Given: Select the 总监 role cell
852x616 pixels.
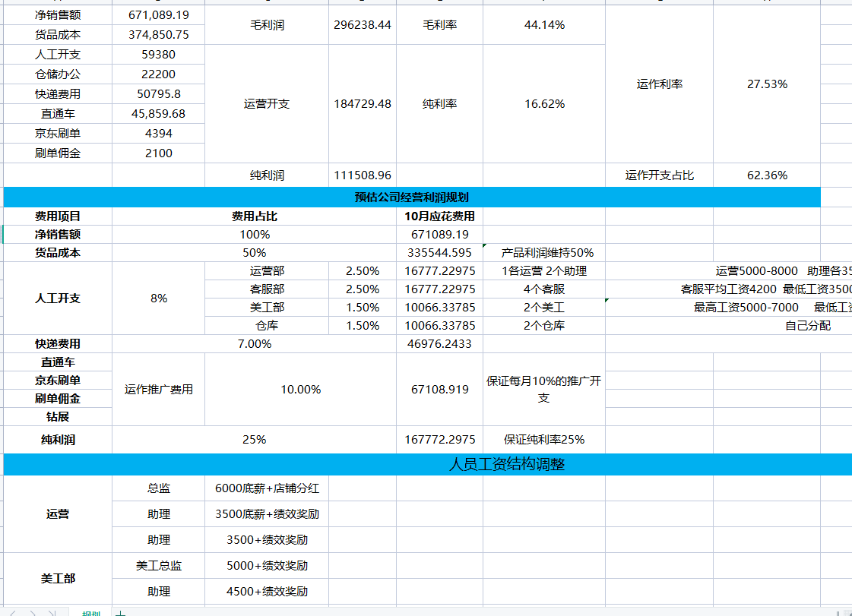Looking at the screenshot, I should 158,488.
